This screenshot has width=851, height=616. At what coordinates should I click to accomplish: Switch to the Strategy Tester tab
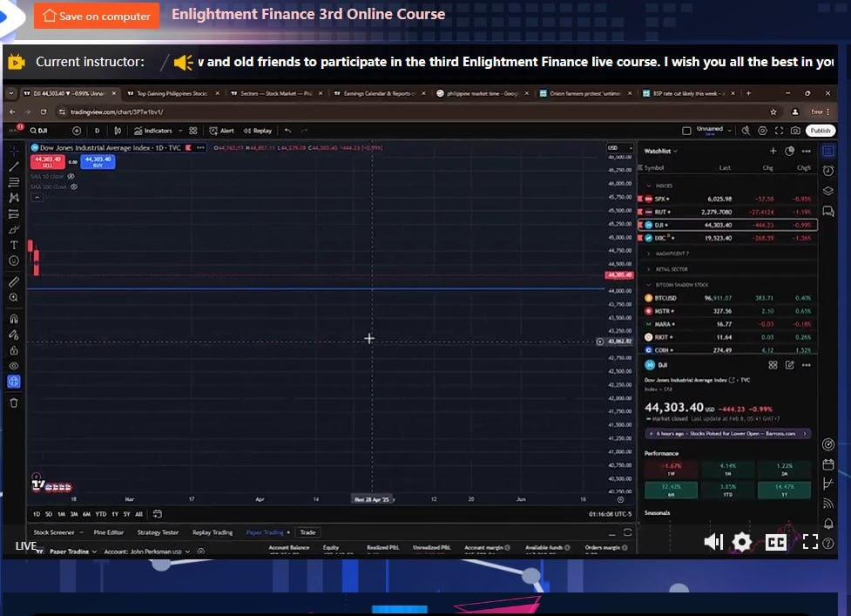coord(158,532)
